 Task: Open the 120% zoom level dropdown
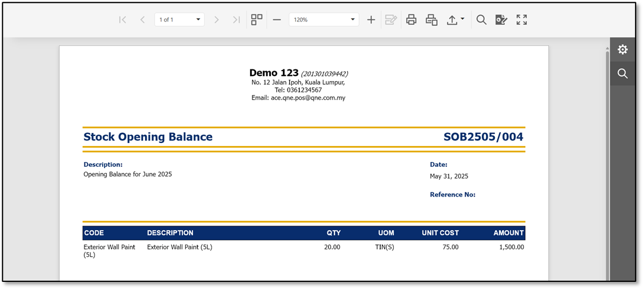324,20
